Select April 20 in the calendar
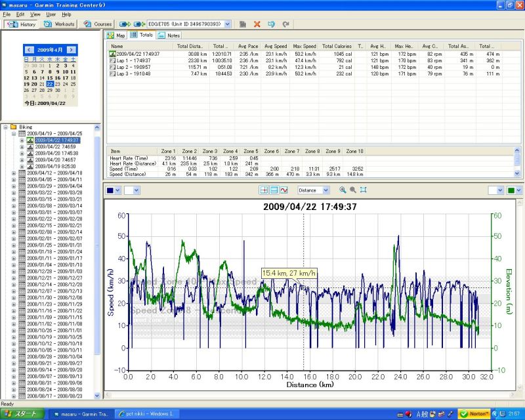525x420 pixels. click(x=34, y=84)
